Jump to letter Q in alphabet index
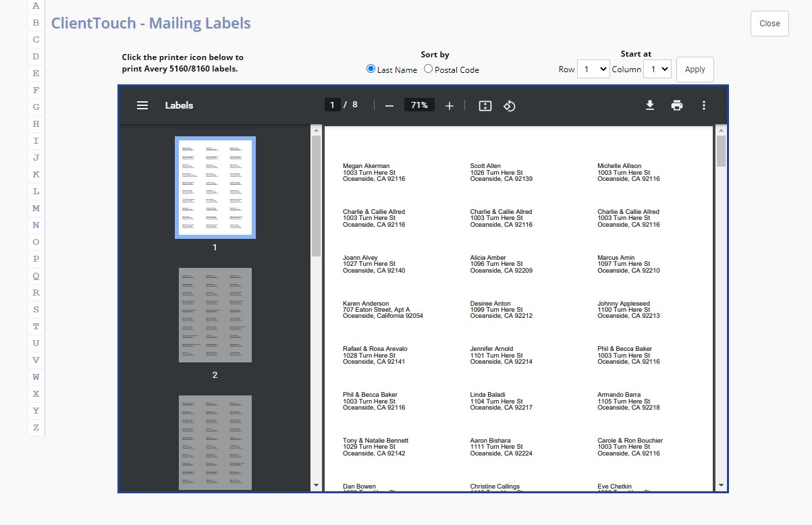 tap(36, 276)
